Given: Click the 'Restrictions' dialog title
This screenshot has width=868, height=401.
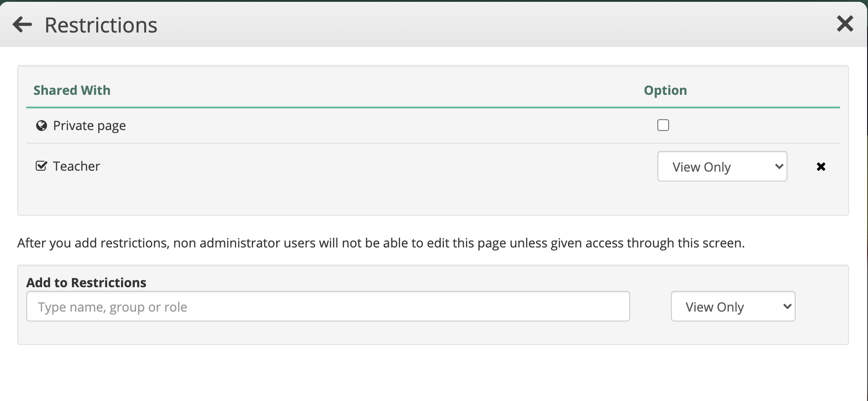Looking at the screenshot, I should point(101,25).
